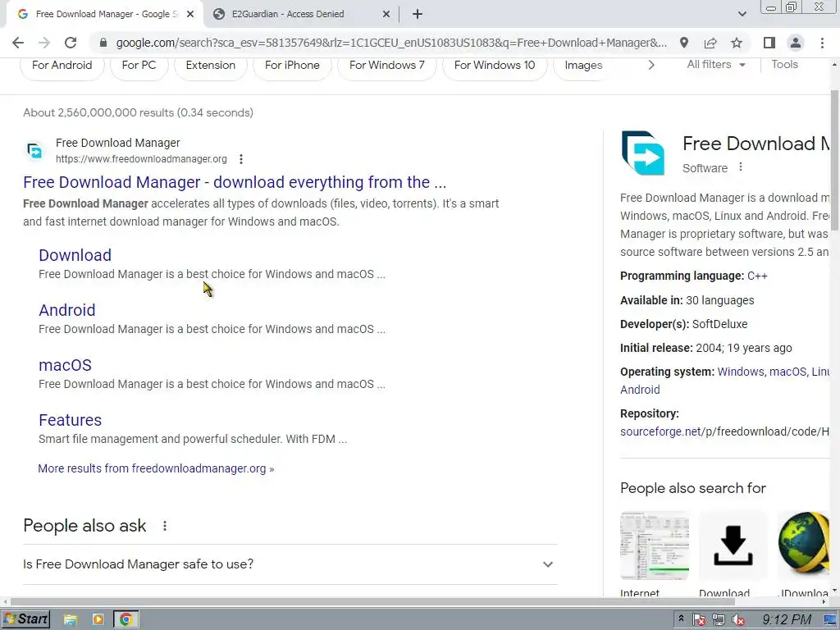Viewport: 840px width, 630px height.
Task: Click the location pin icon in address bar
Action: [684, 43]
